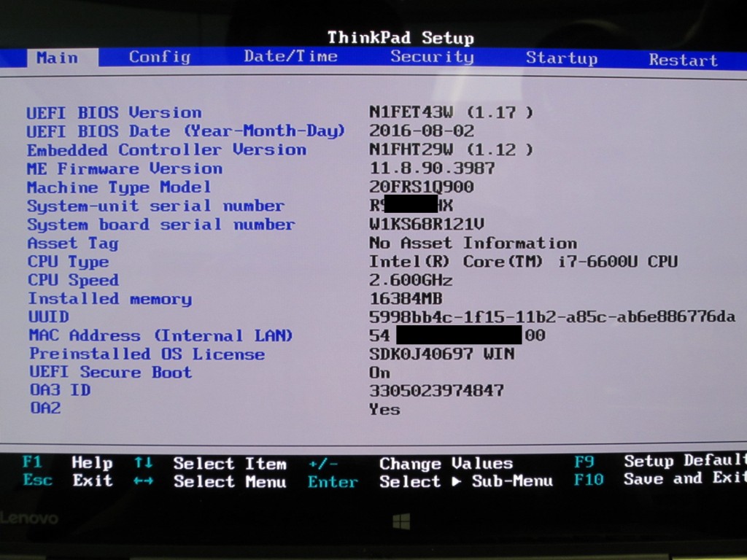Select the value N1FET43W (1.17)
Viewport: 747px width, 560px height.
[451, 113]
